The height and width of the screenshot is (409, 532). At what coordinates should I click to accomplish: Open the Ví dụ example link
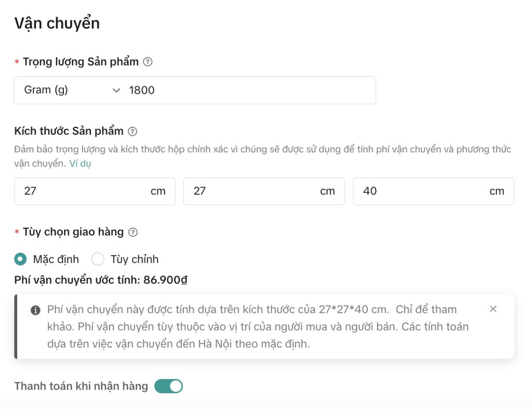click(x=80, y=164)
